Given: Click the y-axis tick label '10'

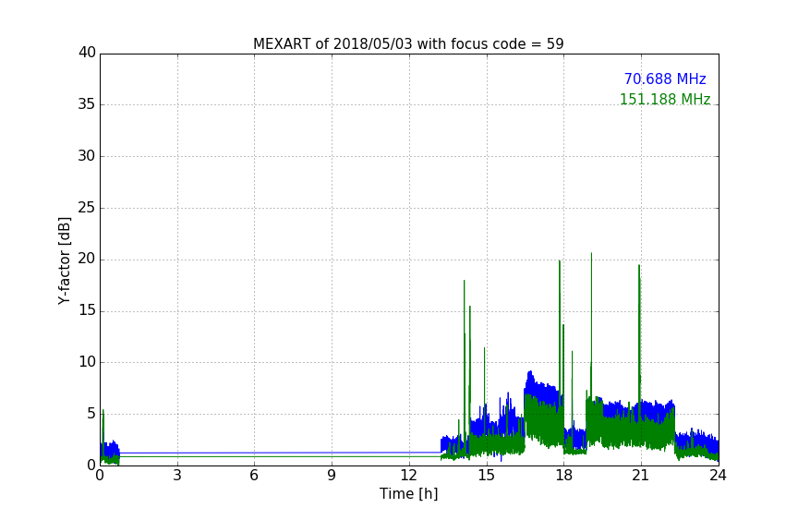Looking at the screenshot, I should [87, 362].
